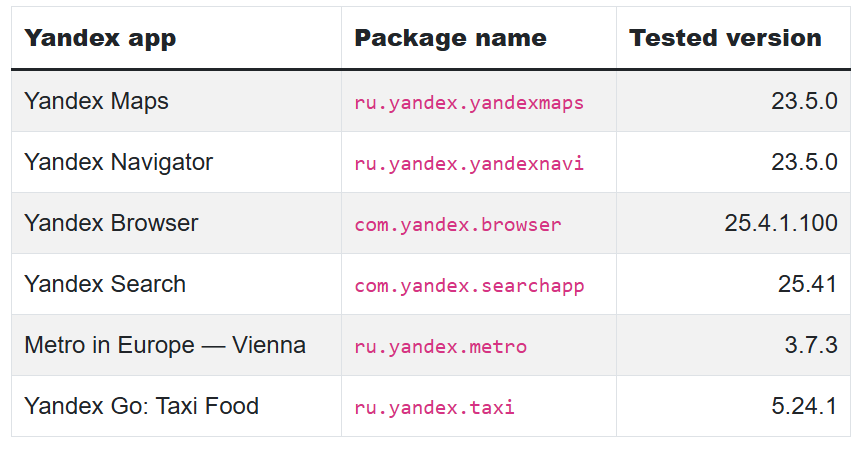The height and width of the screenshot is (449, 861).
Task: Click the ru.yandex.metro package code
Action: tap(440, 347)
